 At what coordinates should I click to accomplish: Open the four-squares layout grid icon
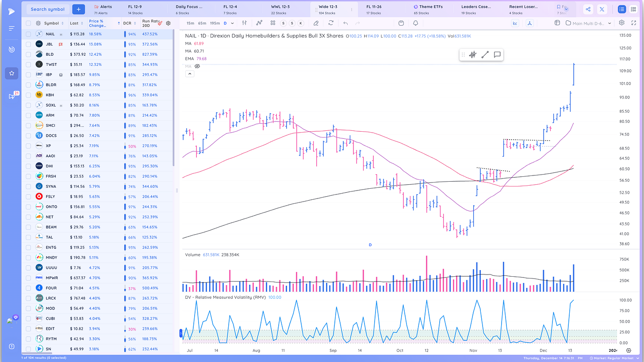point(273,23)
